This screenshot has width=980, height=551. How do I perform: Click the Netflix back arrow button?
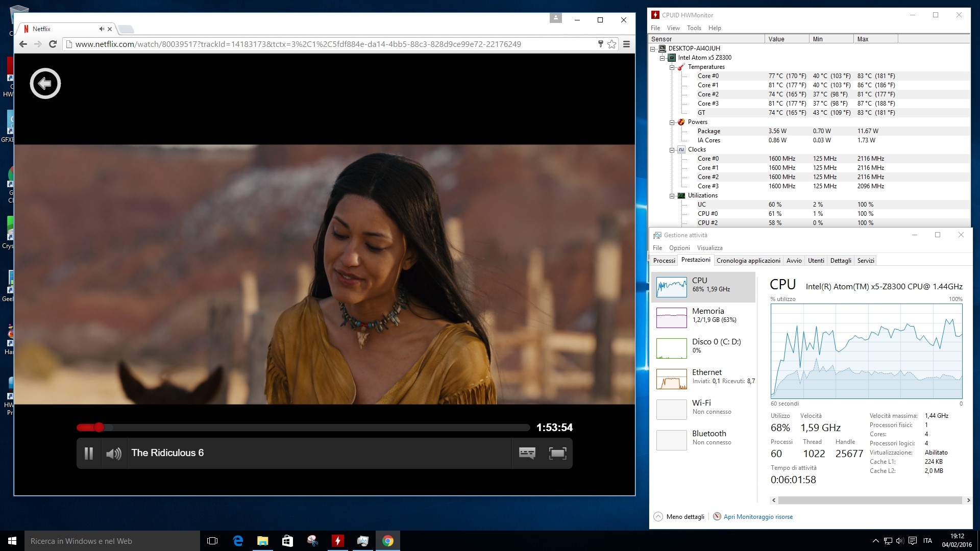tap(45, 83)
